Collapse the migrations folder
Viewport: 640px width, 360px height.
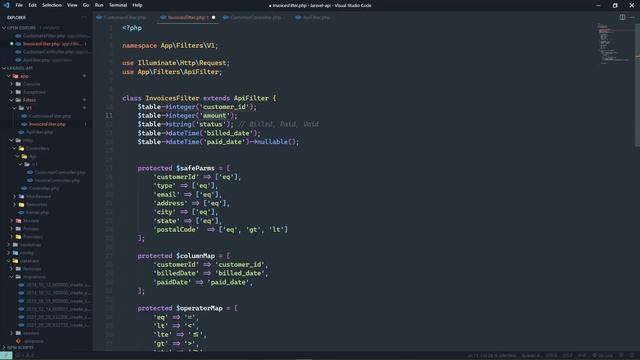pyautogui.click(x=46, y=277)
